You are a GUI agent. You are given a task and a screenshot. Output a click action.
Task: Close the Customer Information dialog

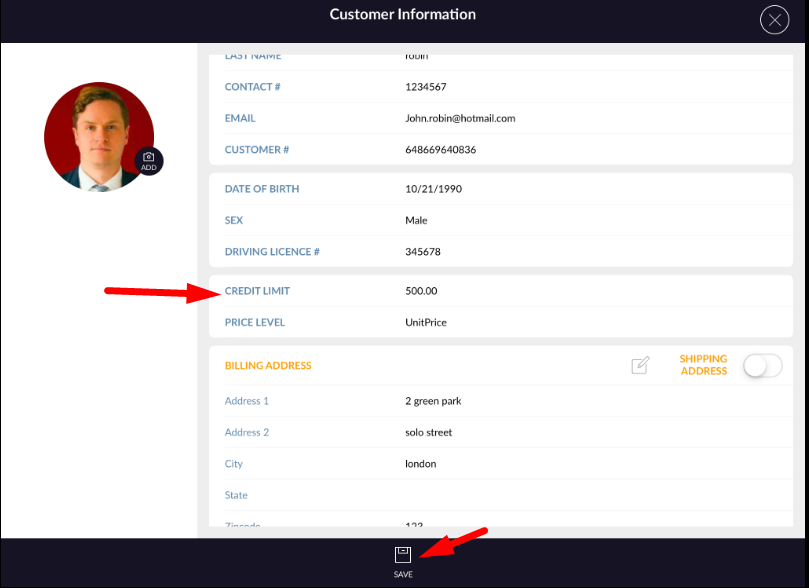[774, 20]
